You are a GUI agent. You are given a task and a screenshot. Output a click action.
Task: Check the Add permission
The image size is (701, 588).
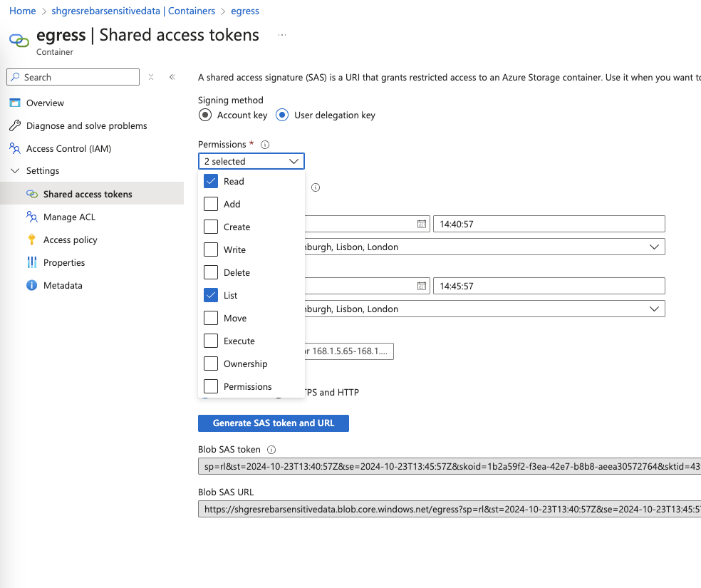click(x=211, y=204)
